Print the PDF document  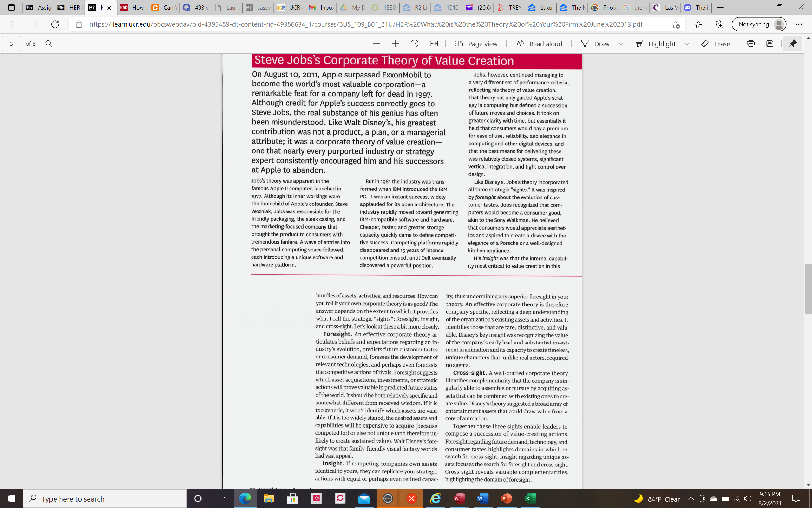[x=750, y=44]
